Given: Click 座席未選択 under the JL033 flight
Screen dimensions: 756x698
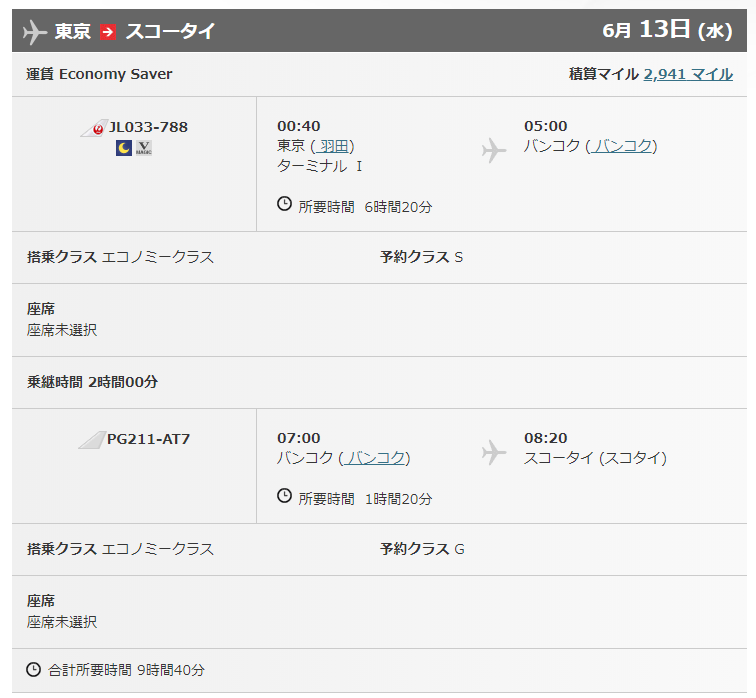Looking at the screenshot, I should 62,330.
